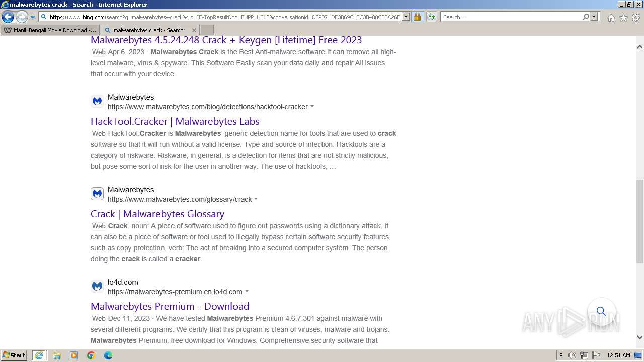644x362 pixels.
Task: Minimize the Internet Explorer window
Action: (621, 4)
